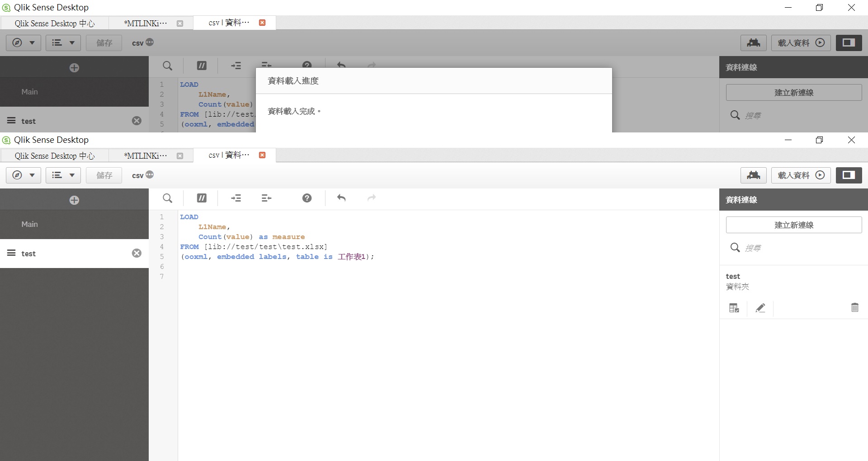Click the L1Name field on line 2, bright window

tap(212, 227)
